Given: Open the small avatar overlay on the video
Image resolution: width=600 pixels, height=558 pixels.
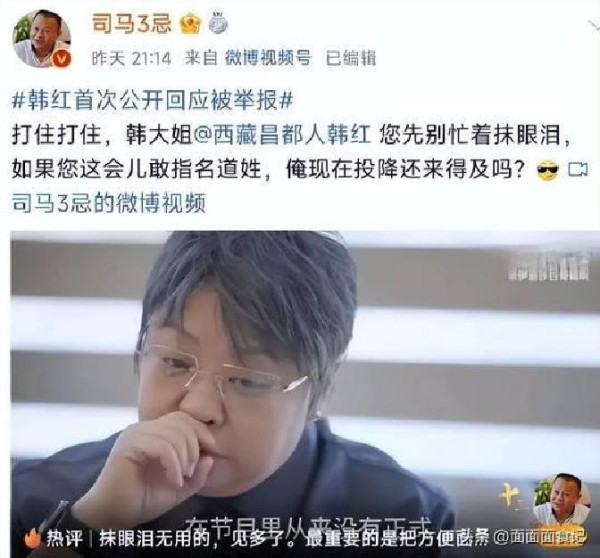Looking at the screenshot, I should (558, 499).
